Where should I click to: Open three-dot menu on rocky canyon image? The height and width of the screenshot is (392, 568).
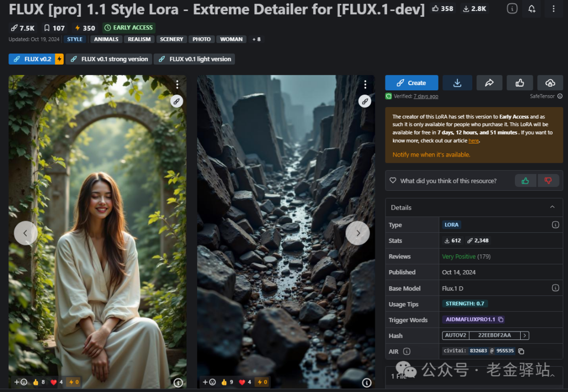point(365,84)
